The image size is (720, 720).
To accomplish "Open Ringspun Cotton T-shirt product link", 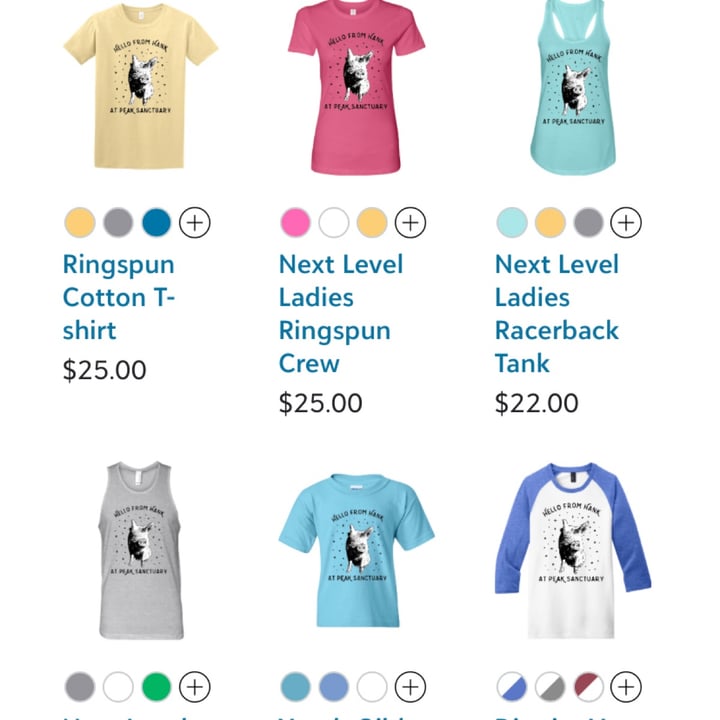I will point(119,297).
